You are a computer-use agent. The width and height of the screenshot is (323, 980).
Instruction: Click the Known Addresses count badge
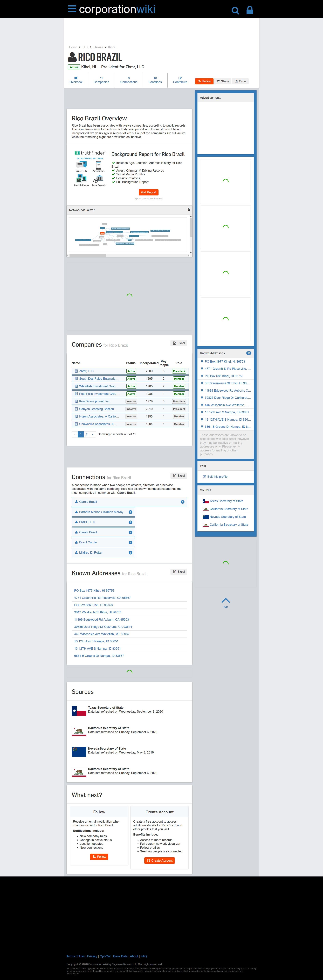click(249, 353)
